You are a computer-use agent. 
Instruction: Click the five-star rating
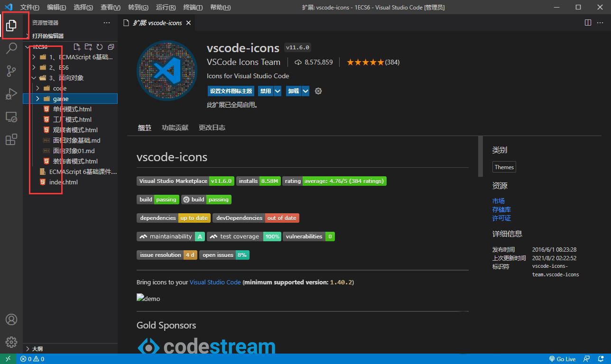tap(365, 62)
